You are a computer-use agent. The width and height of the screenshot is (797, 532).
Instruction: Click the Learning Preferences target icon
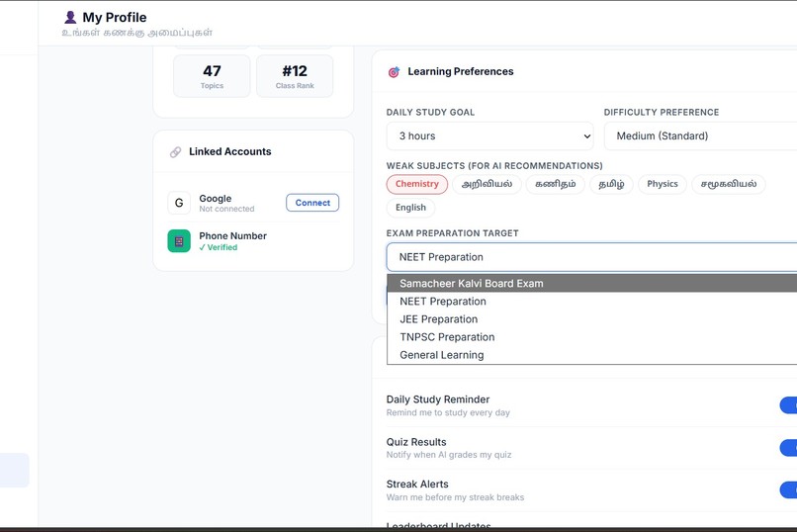click(x=394, y=72)
